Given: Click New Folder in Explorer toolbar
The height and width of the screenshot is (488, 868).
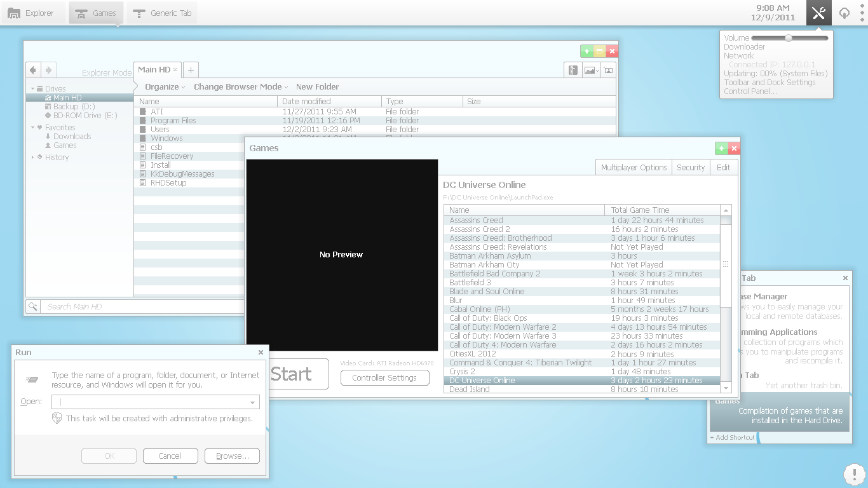Looking at the screenshot, I should click(317, 87).
